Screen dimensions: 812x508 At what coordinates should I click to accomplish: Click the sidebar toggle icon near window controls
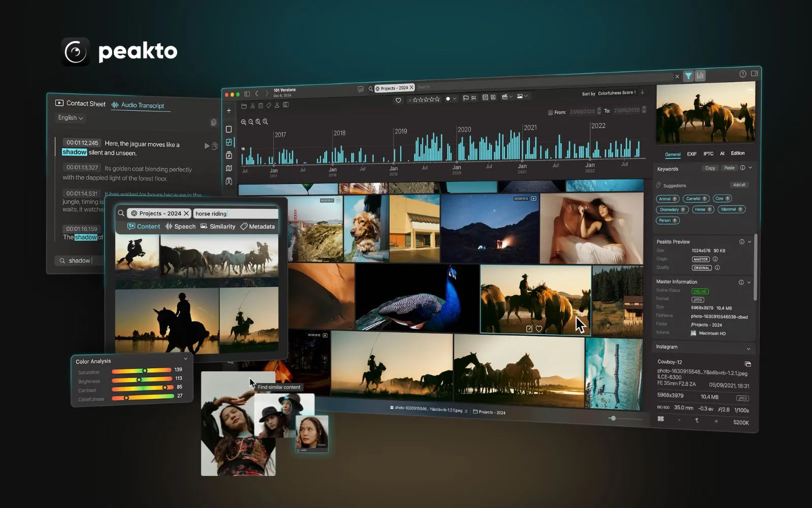pyautogui.click(x=247, y=94)
